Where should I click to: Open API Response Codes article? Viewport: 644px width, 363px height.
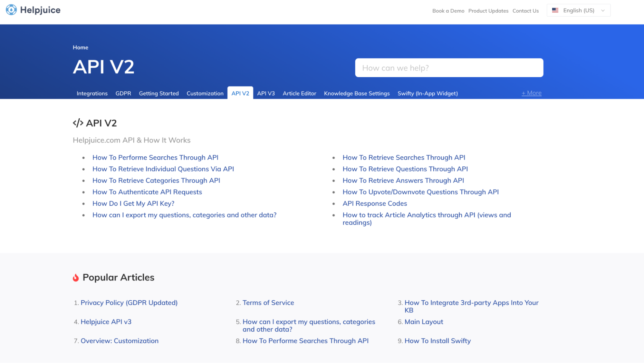click(375, 204)
